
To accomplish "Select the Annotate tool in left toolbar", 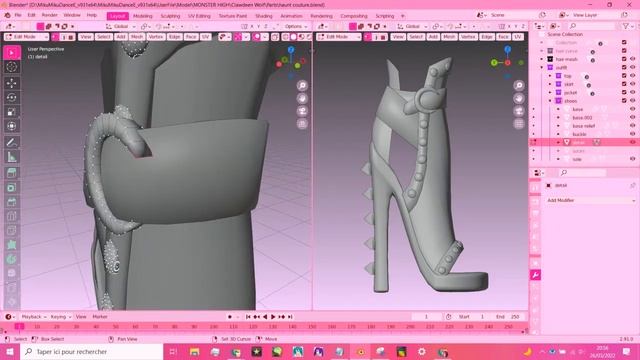I will tap(11, 142).
